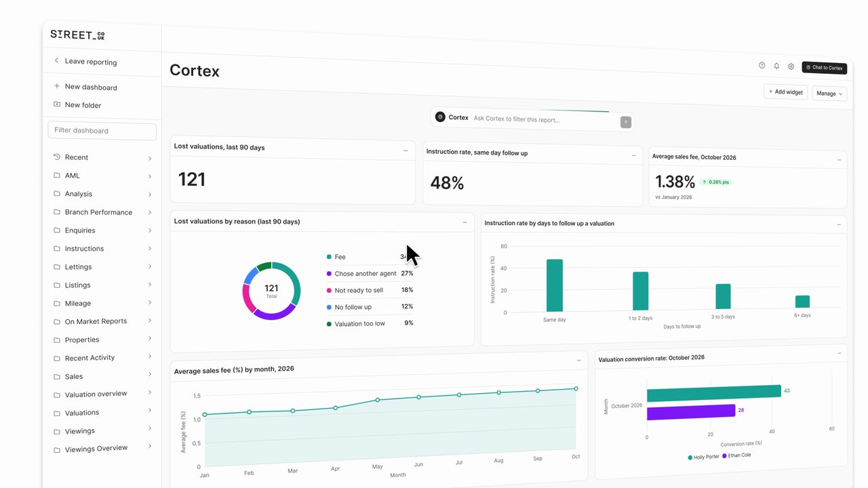Viewport: 868px width, 488px height.
Task: Click the Recent clock icon in the sidebar
Action: point(57,157)
